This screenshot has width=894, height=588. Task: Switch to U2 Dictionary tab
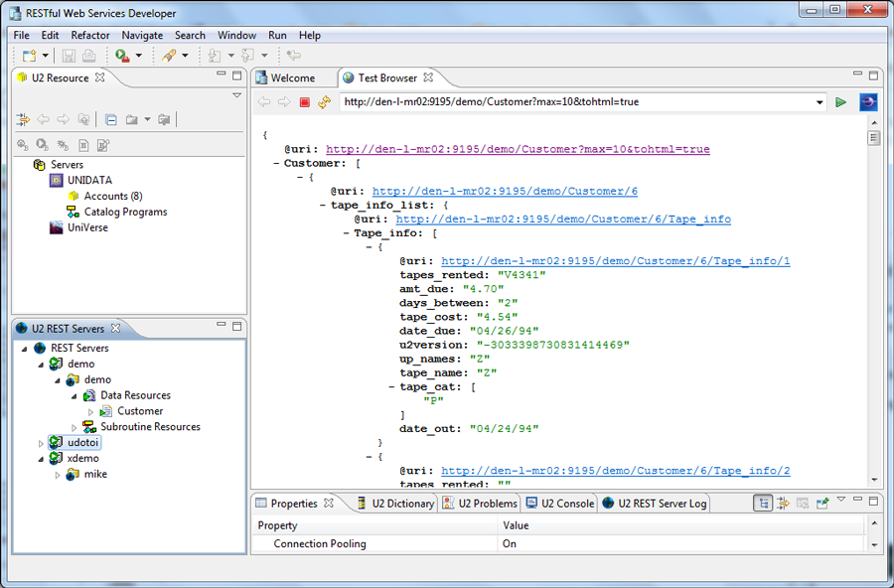396,503
